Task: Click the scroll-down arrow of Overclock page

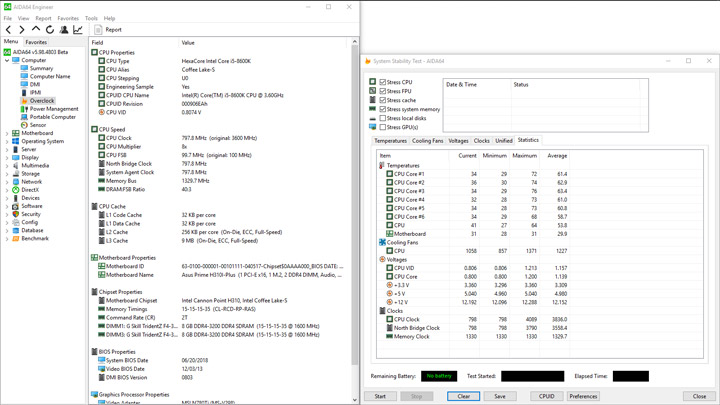Action: (354, 400)
